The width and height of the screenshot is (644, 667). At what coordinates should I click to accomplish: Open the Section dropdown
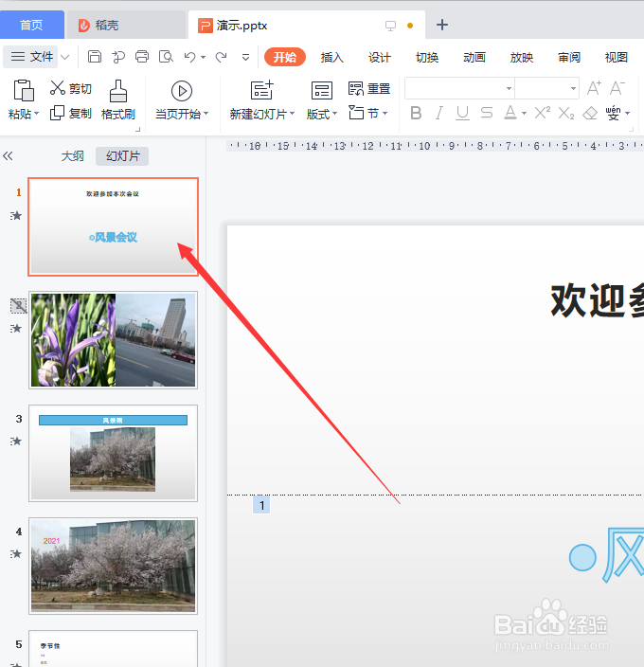pos(368,113)
